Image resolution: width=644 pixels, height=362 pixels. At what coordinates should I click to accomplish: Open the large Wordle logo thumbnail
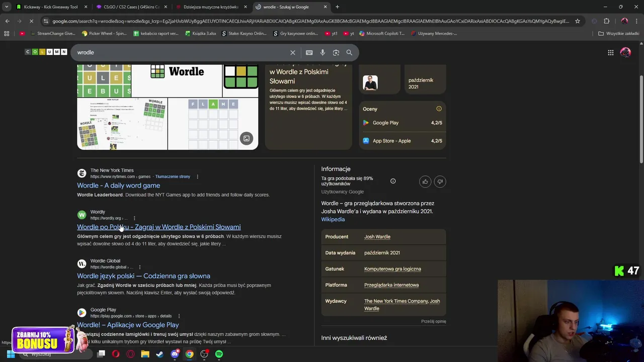pyautogui.click(x=177, y=80)
